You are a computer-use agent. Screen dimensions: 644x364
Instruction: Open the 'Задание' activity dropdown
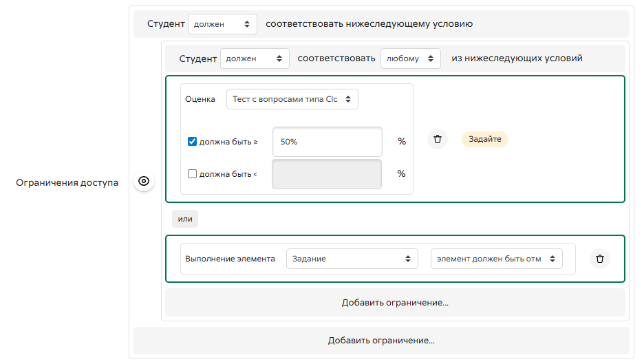(x=352, y=259)
